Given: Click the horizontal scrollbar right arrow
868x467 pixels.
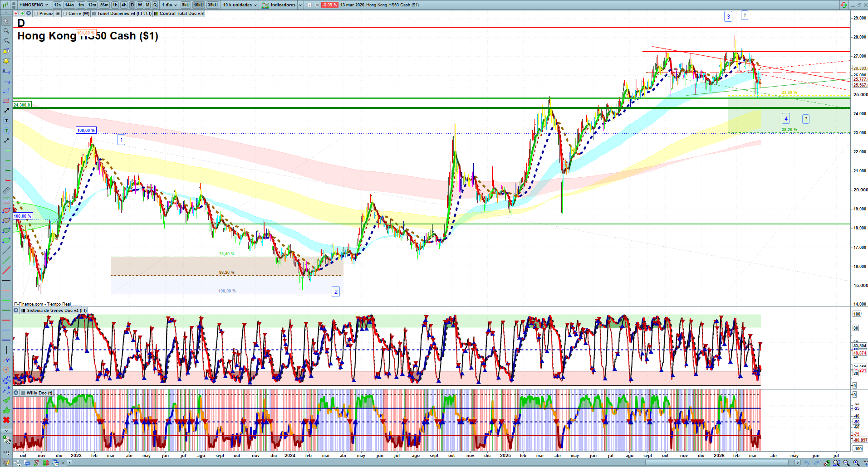Looking at the screenshot, I should [x=798, y=463].
